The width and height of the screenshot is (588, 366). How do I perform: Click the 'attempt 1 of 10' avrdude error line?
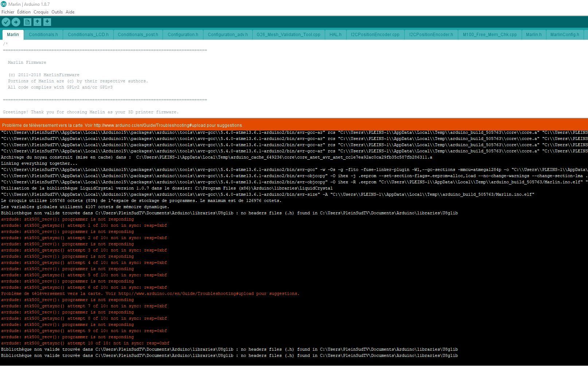pyautogui.click(x=84, y=226)
